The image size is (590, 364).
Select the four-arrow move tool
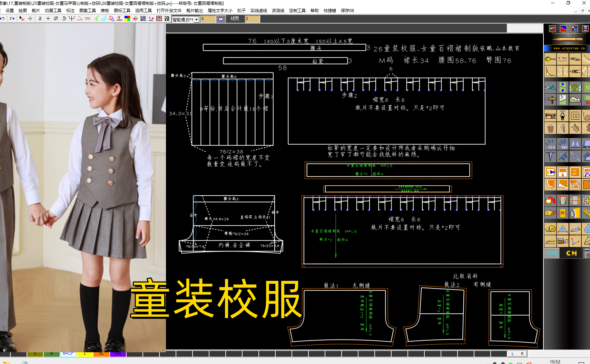(30, 19)
